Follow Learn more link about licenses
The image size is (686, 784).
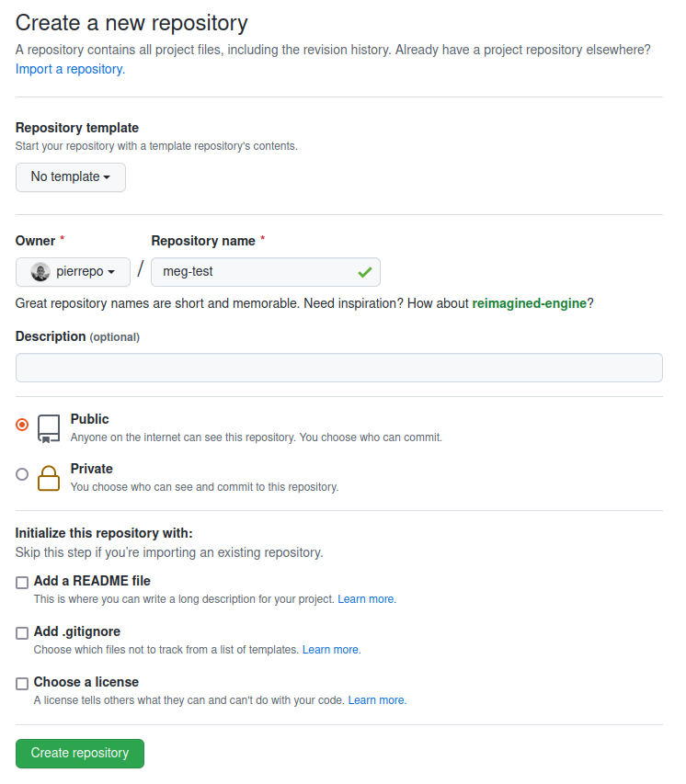pyautogui.click(x=377, y=700)
